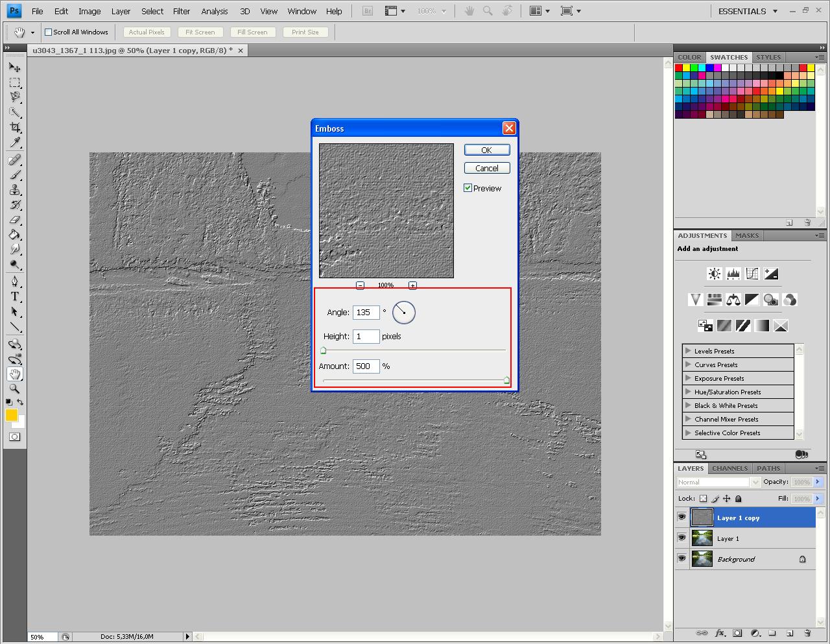830x644 pixels.
Task: Select the Eyedropper tool
Action: click(x=15, y=143)
